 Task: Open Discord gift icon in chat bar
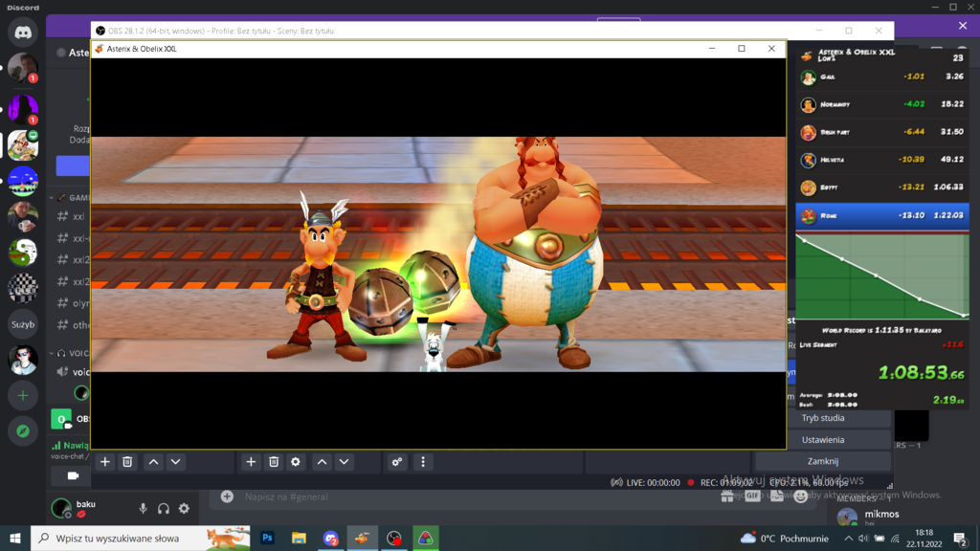[727, 496]
